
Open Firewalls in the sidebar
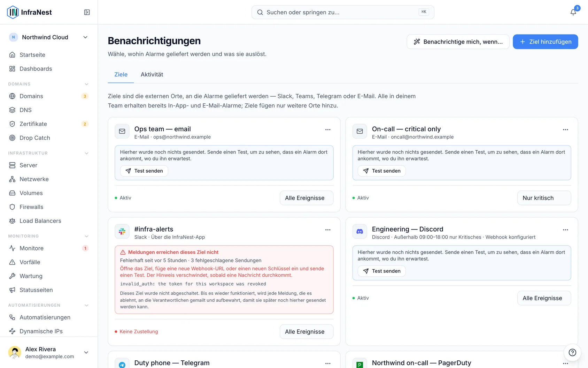[49, 207]
